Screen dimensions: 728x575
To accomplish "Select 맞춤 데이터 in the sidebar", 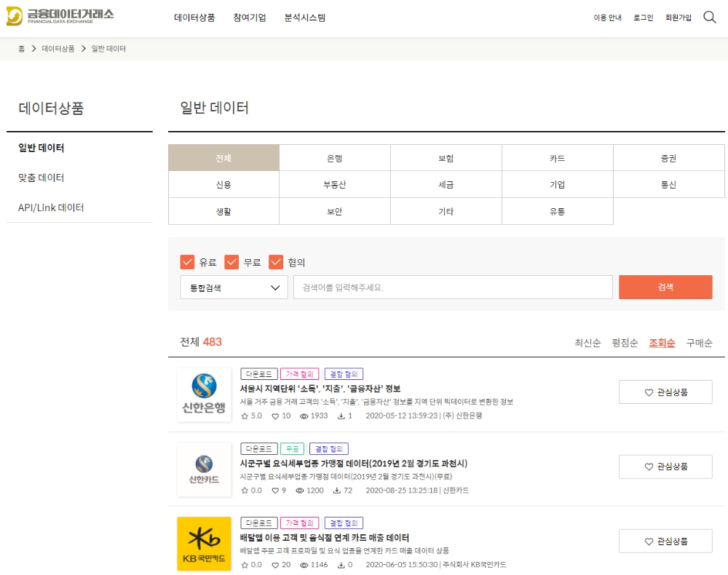I will [x=41, y=178].
